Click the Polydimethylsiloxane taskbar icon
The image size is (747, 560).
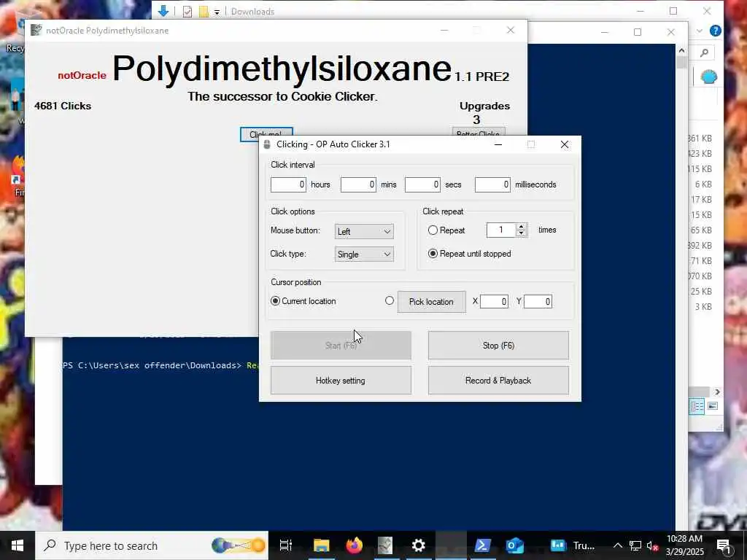(x=385, y=545)
